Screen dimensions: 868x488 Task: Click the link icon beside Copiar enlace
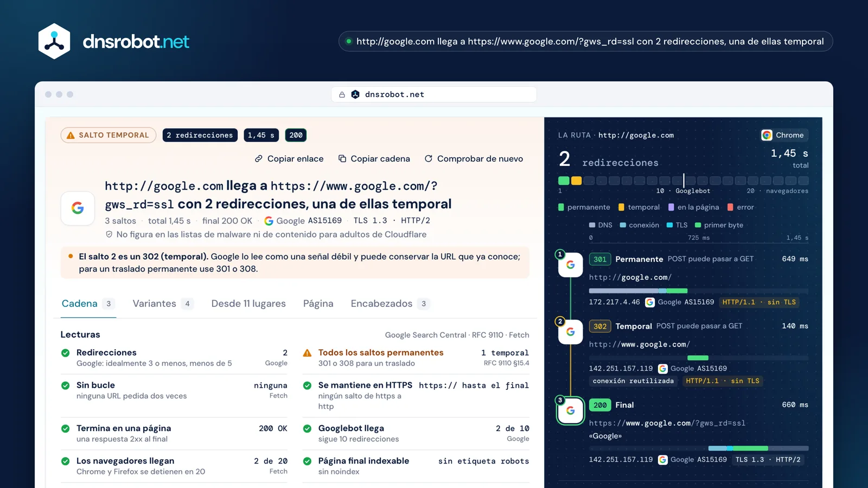point(259,159)
